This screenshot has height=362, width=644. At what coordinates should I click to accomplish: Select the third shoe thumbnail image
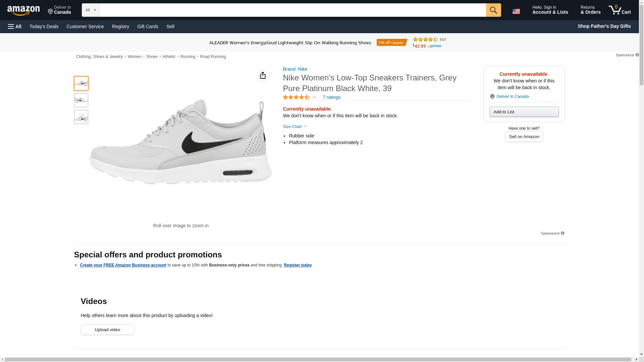pyautogui.click(x=81, y=117)
